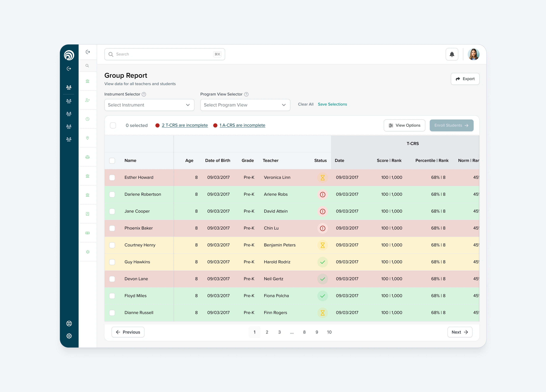This screenshot has width=546, height=392.
Task: Click the clock icon in secondary sidebar
Action: point(87,119)
